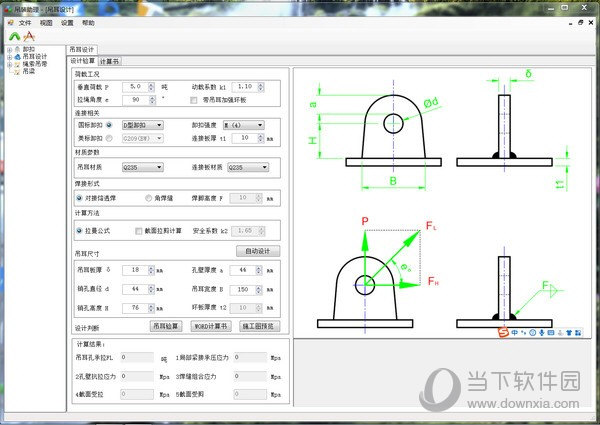Enable the 带吊耳加强环板 checkbox

[x=194, y=100]
